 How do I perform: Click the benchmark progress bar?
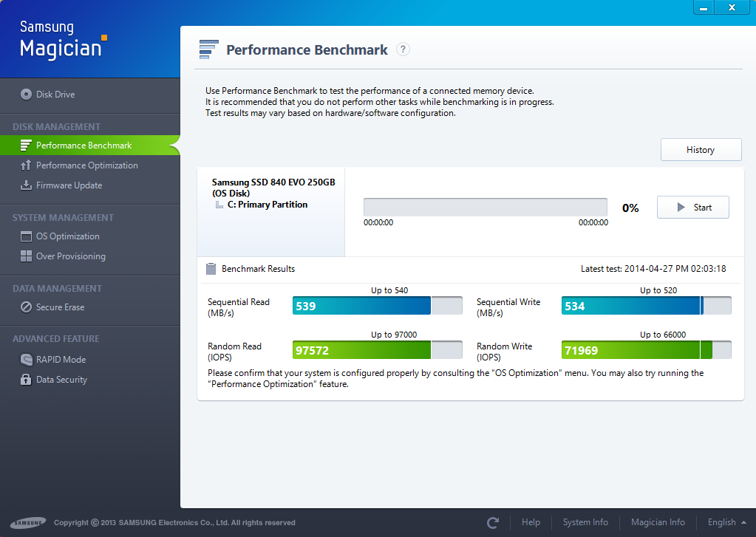pos(485,208)
